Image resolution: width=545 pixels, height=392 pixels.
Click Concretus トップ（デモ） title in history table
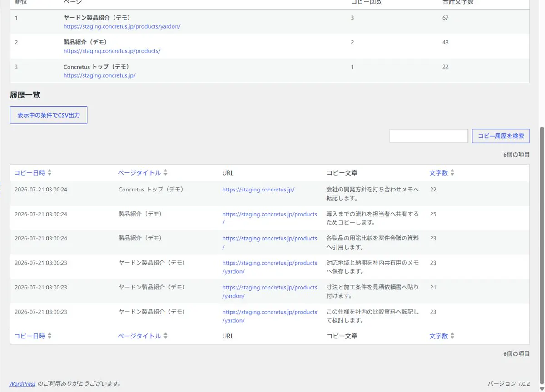click(151, 190)
